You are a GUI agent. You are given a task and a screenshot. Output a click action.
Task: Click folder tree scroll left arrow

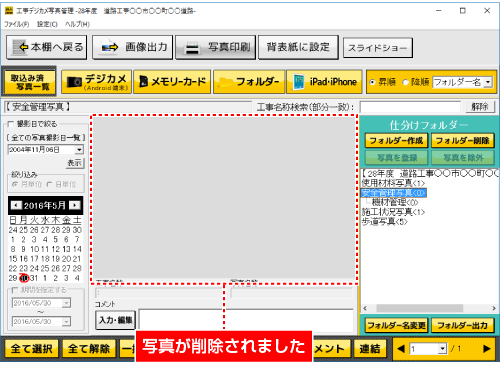[365, 308]
